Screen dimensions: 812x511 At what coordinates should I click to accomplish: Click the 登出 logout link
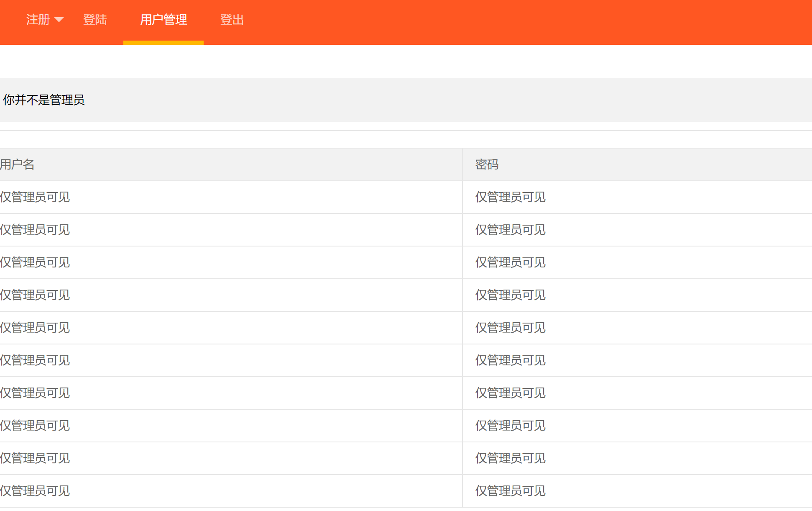click(x=232, y=20)
